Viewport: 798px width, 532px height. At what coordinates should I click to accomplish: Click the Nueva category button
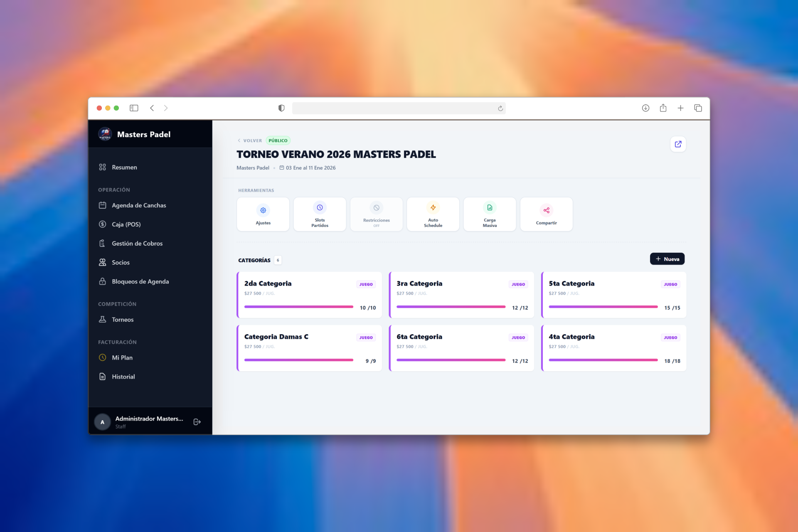tap(667, 259)
